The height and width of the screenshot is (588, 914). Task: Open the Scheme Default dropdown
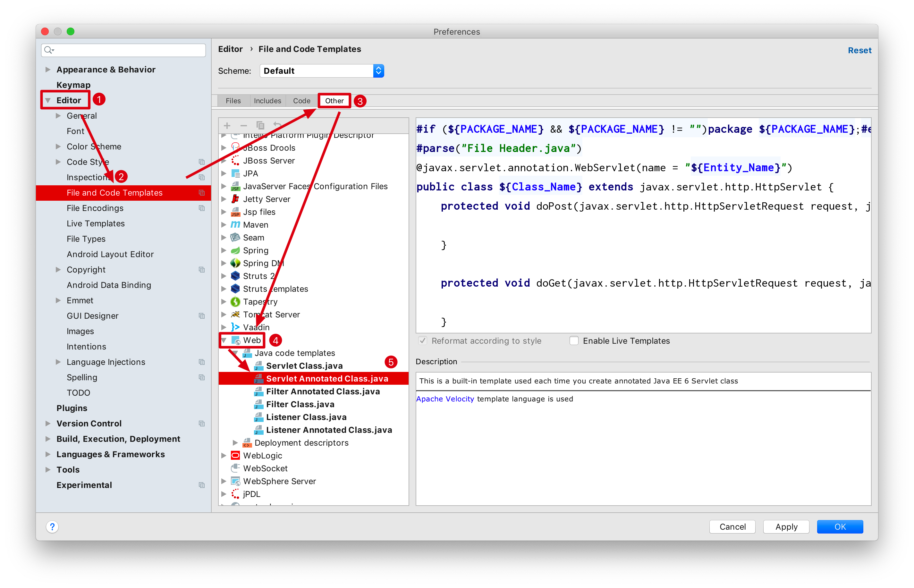click(322, 71)
